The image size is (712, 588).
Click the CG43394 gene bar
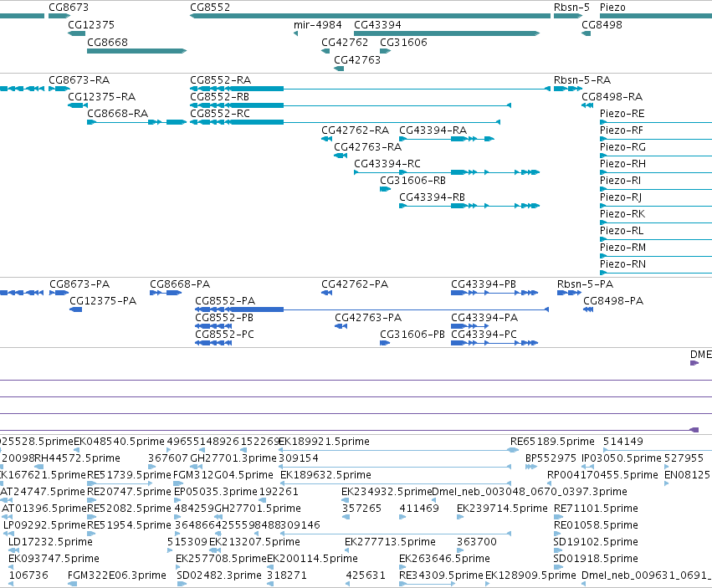click(x=447, y=33)
